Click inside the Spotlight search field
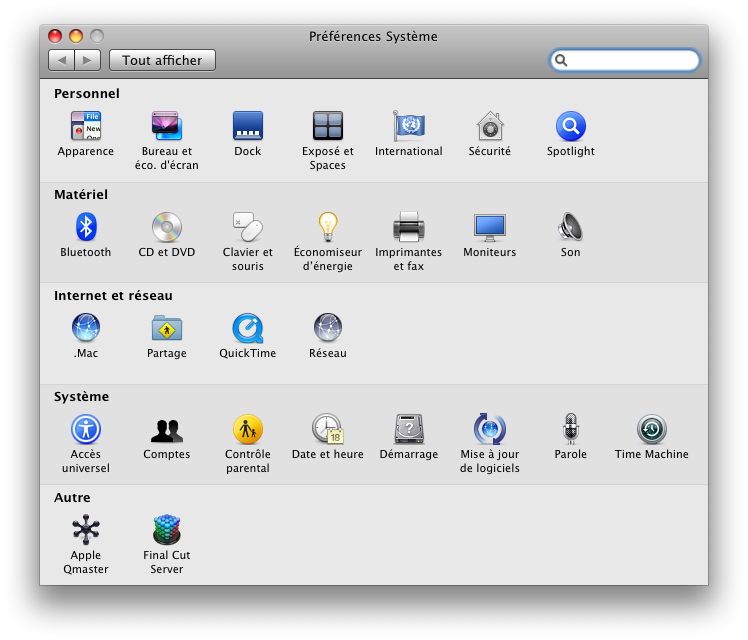The width and height of the screenshot is (748, 640). click(625, 60)
